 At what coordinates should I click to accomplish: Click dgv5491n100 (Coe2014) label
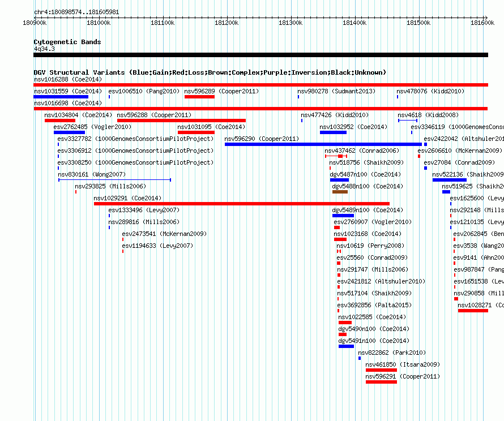[x=374, y=341]
